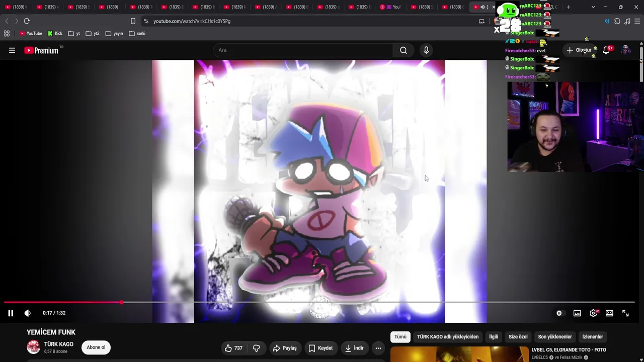Mute the video with the volume icon
Image resolution: width=644 pixels, height=362 pixels.
pyautogui.click(x=28, y=313)
